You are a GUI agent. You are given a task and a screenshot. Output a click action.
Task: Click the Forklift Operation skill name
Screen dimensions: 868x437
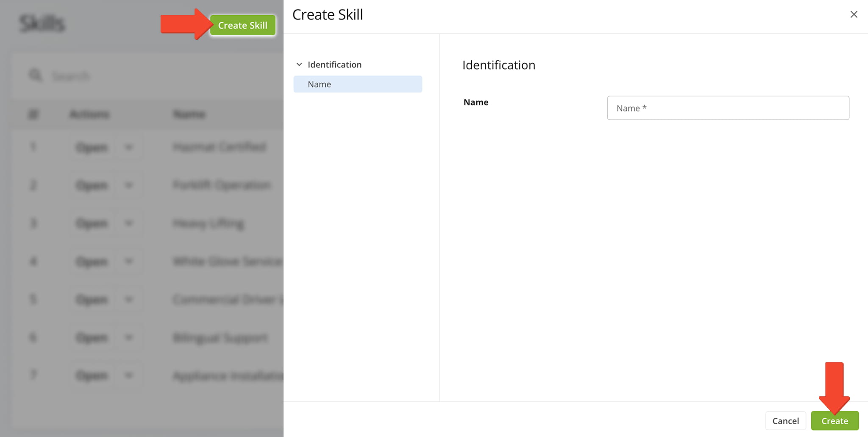pyautogui.click(x=222, y=185)
